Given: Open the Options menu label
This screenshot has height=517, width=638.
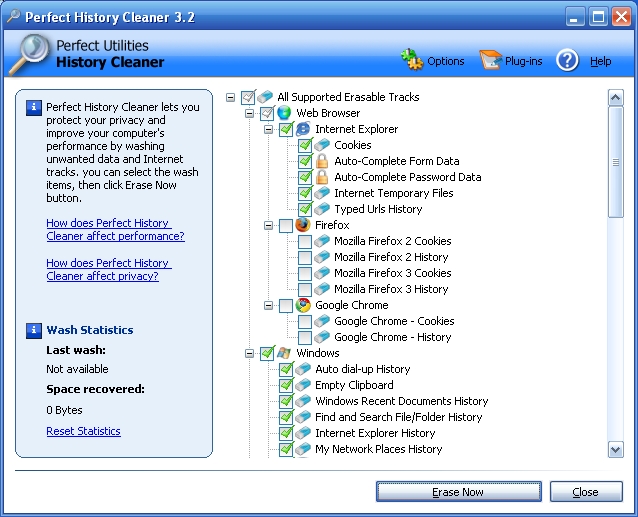Looking at the screenshot, I should coord(446,61).
